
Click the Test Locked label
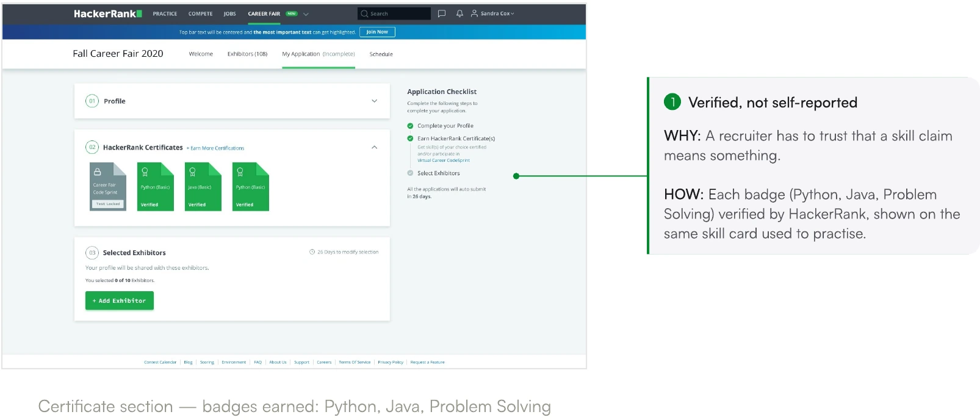(108, 204)
